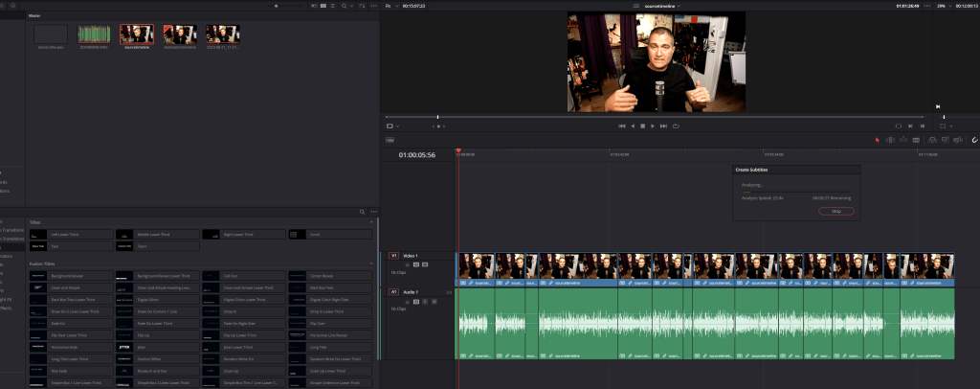
Task: Click the overwrite clip icon
Action: (x=945, y=140)
